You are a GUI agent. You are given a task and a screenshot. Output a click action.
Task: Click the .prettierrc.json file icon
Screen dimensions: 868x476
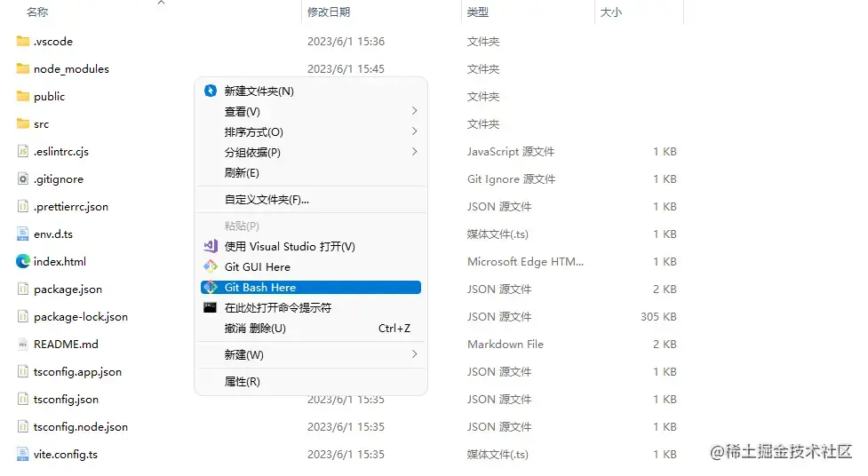click(x=23, y=206)
